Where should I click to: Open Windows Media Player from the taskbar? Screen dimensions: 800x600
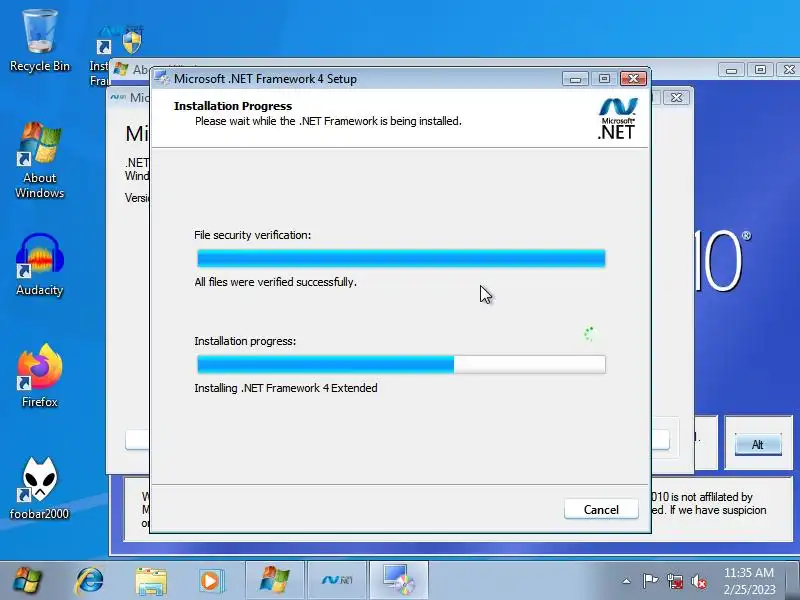(x=210, y=581)
